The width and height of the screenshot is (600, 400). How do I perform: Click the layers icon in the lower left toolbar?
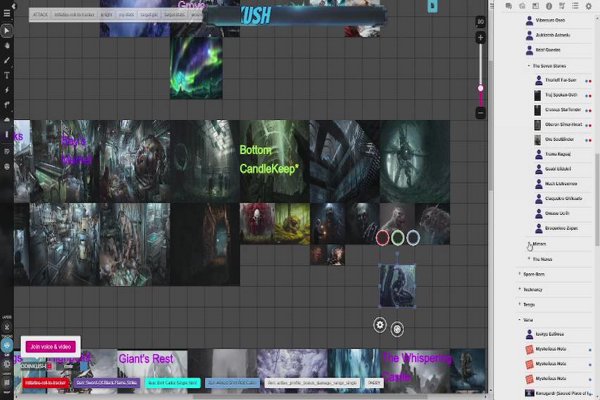coord(7,327)
